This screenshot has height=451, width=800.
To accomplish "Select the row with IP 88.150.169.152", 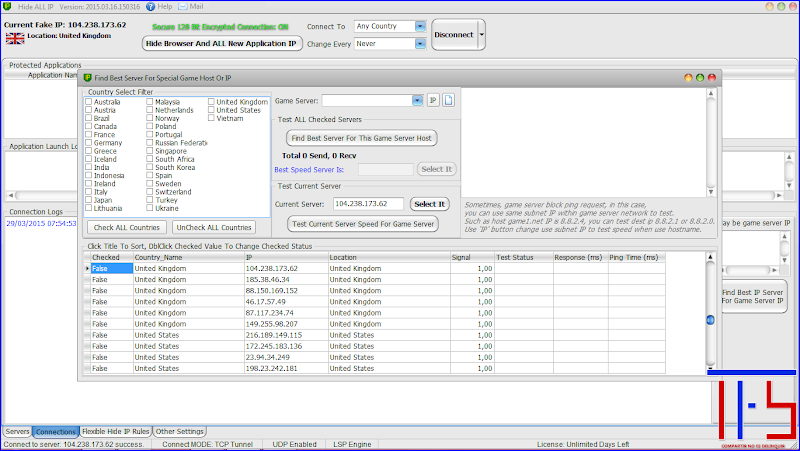I will pyautogui.click(x=374, y=291).
